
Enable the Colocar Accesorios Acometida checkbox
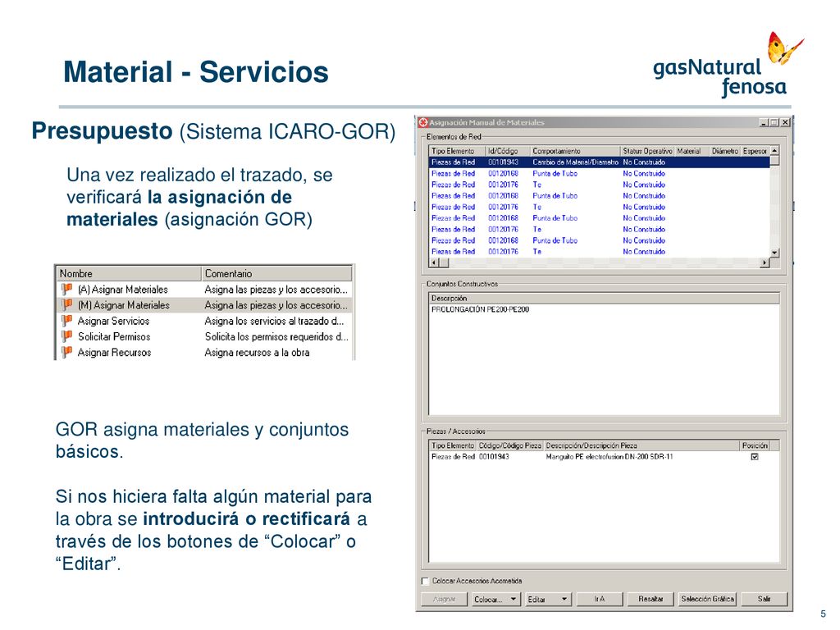click(426, 582)
